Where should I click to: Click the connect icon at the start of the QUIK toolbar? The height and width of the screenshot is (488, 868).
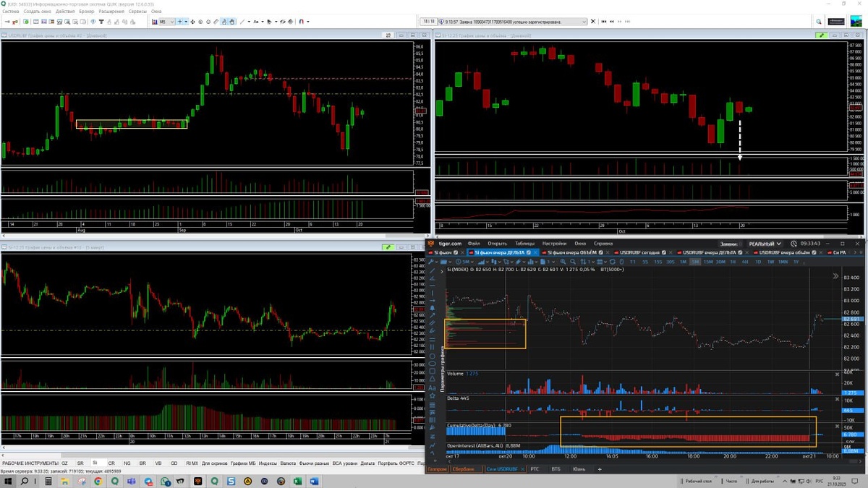(x=8, y=22)
